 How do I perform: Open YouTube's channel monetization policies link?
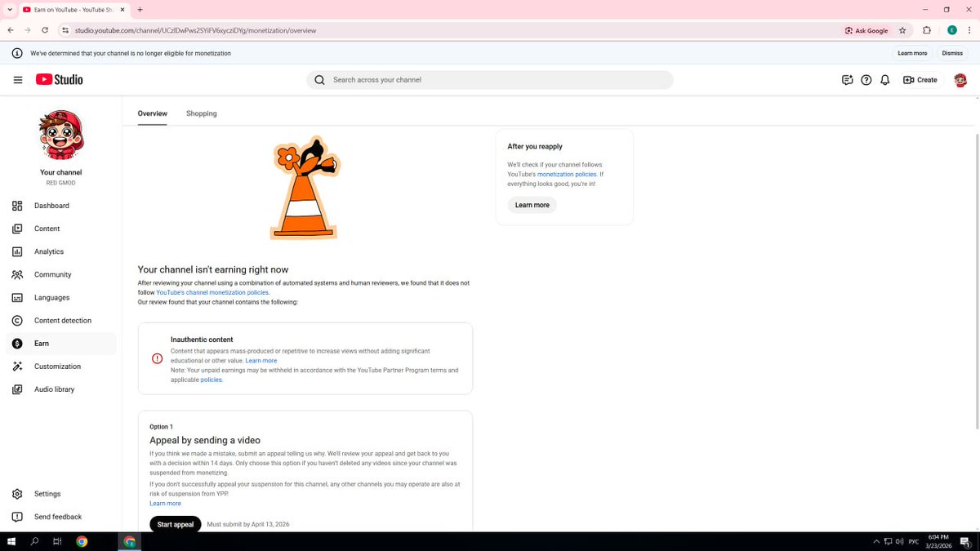click(212, 292)
